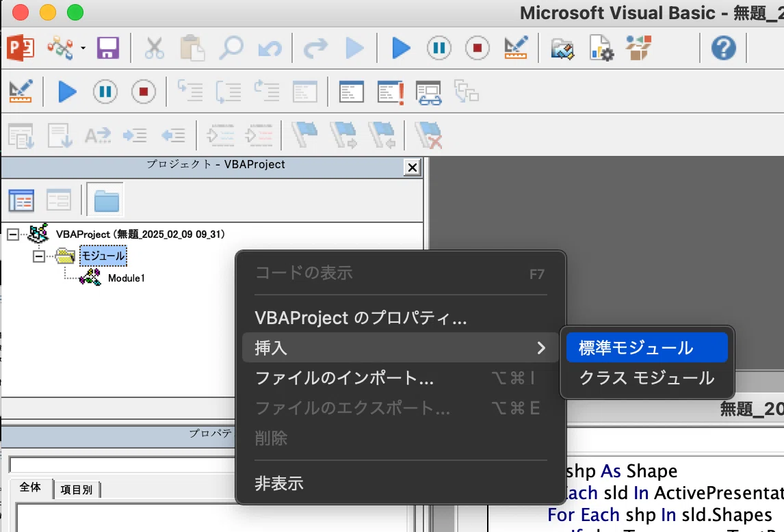The width and height of the screenshot is (784, 532).
Task: Click the Uncomment Block icon
Action: coord(259,135)
